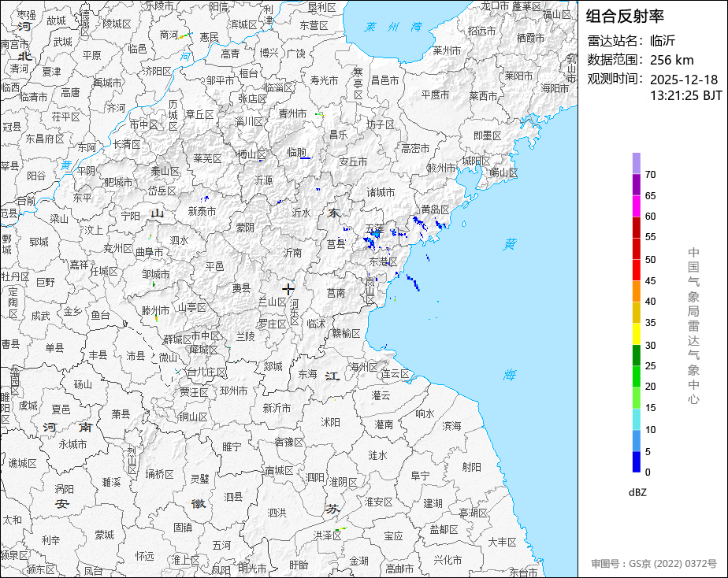Screen dimensions: 728x578
Task: Pick the purple swatch between 65 and 70
Action: (x=636, y=184)
